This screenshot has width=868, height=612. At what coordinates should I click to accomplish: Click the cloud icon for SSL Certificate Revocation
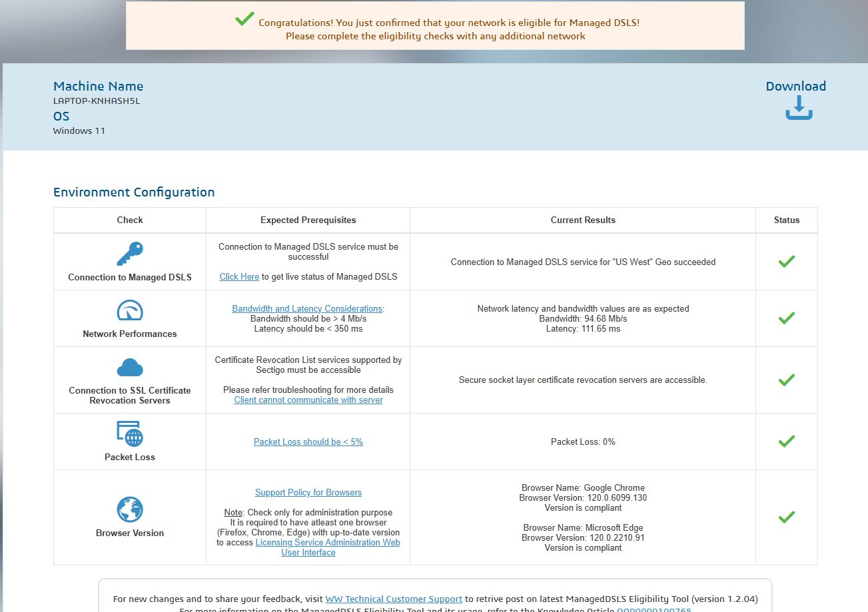click(x=130, y=368)
